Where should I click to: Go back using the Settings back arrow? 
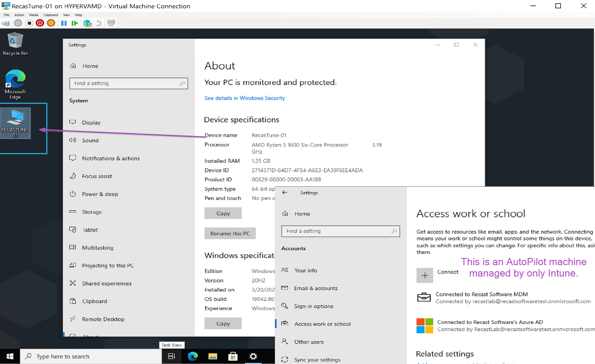click(x=285, y=193)
